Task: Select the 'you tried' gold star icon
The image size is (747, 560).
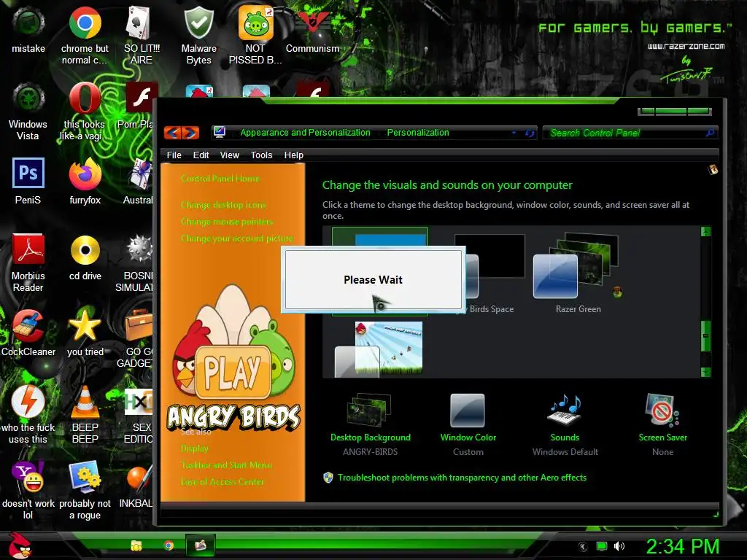Action: [85, 326]
